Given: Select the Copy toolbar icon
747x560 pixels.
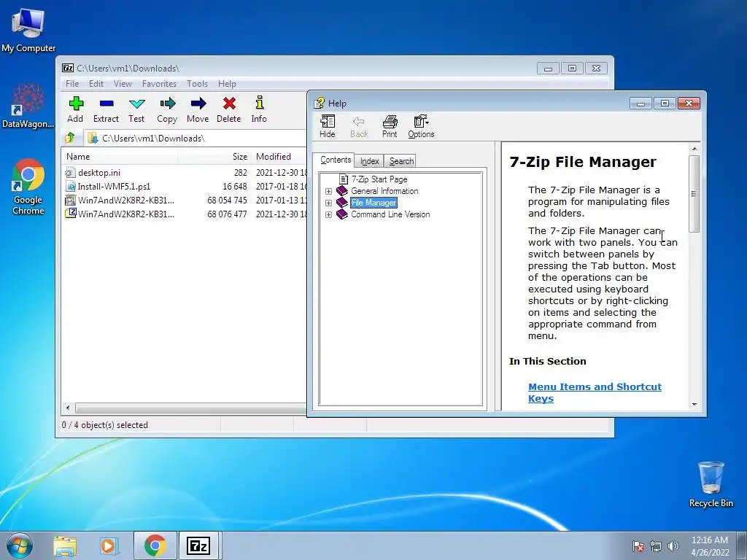Looking at the screenshot, I should pos(167,104).
